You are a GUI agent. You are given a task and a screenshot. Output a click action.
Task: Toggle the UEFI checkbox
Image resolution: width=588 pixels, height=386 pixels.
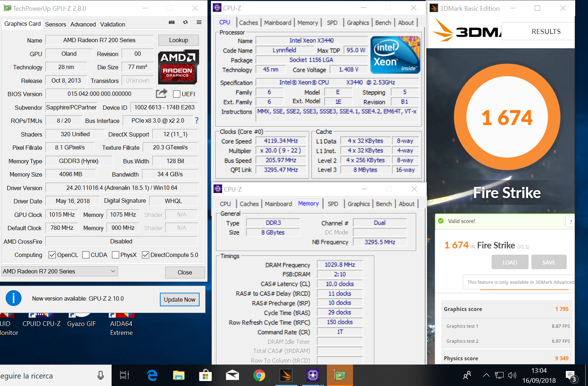tap(177, 94)
